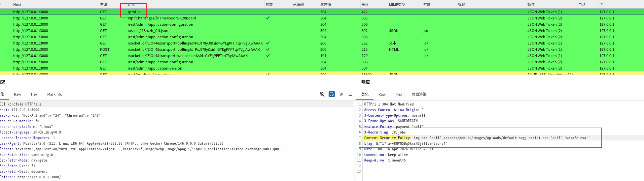The image size is (644, 181).
Task: Switch request panel to Raw tab
Action: 18,94
